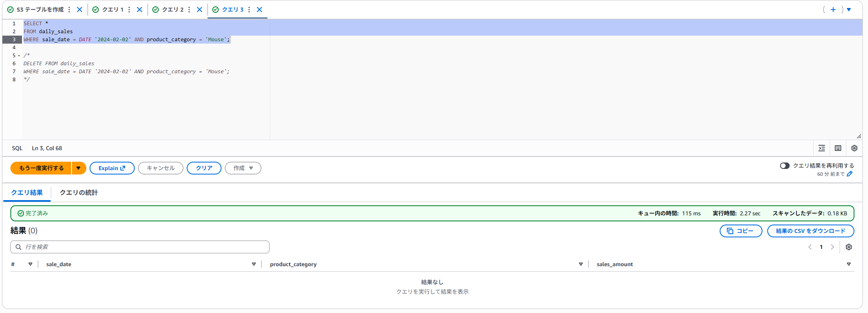The width and height of the screenshot is (868, 313).
Task: Collapse the comment block fold arrow on line 5
Action: pyautogui.click(x=19, y=56)
